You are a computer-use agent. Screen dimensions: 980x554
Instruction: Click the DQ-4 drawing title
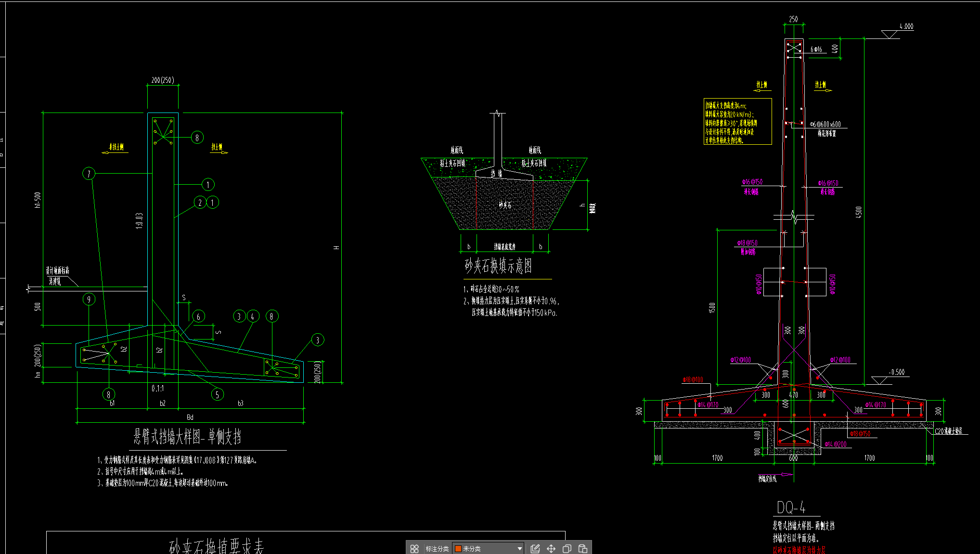pos(791,507)
